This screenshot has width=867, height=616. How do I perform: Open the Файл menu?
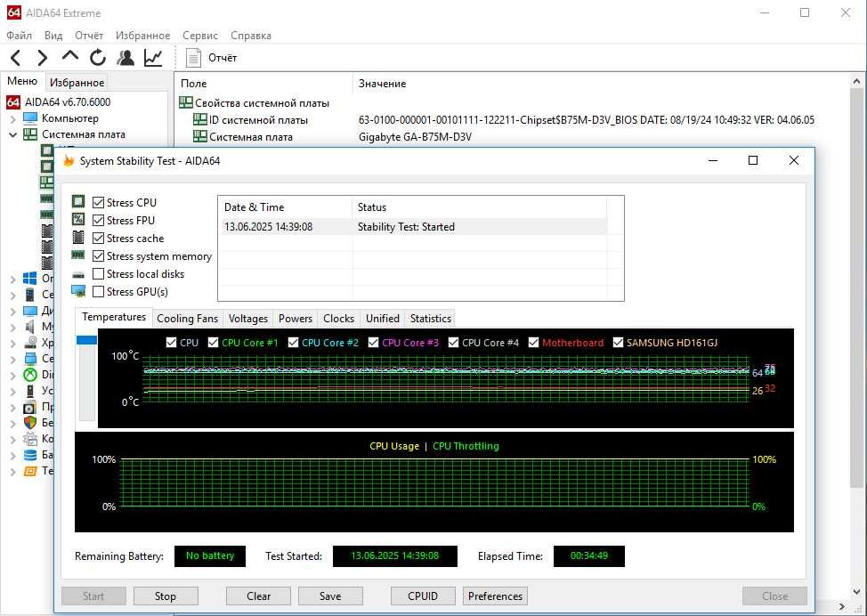[20, 36]
